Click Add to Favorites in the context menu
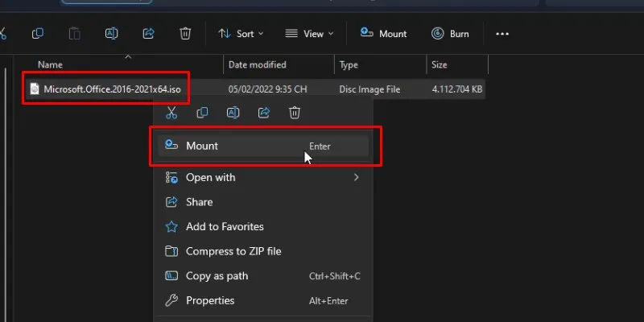 coord(225,227)
